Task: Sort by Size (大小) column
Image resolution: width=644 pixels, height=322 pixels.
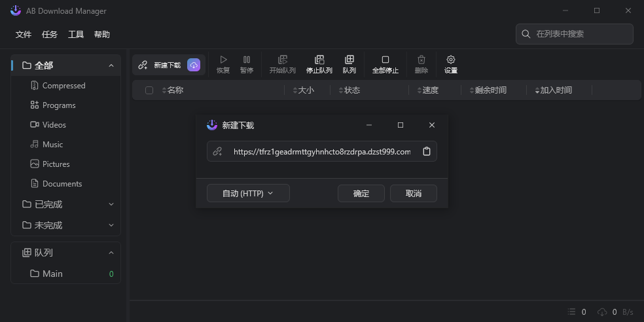Action: tap(304, 90)
